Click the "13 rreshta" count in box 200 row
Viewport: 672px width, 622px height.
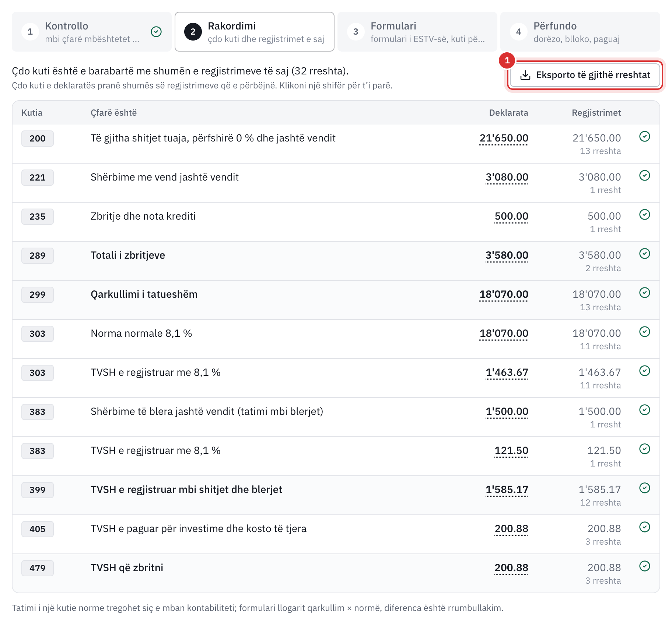coord(600,151)
